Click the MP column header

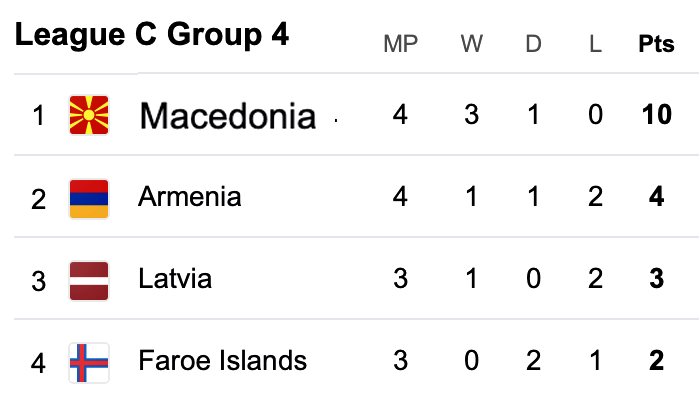tap(400, 45)
